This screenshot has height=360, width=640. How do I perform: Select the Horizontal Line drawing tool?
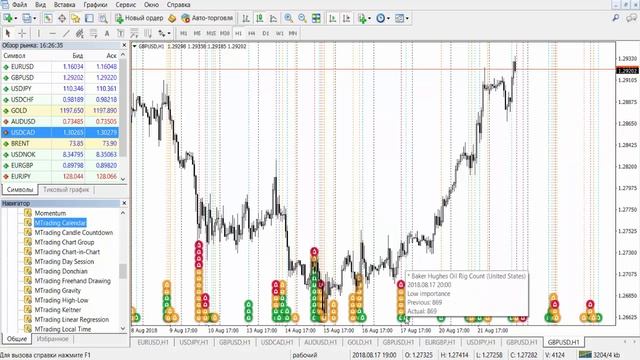click(x=52, y=33)
